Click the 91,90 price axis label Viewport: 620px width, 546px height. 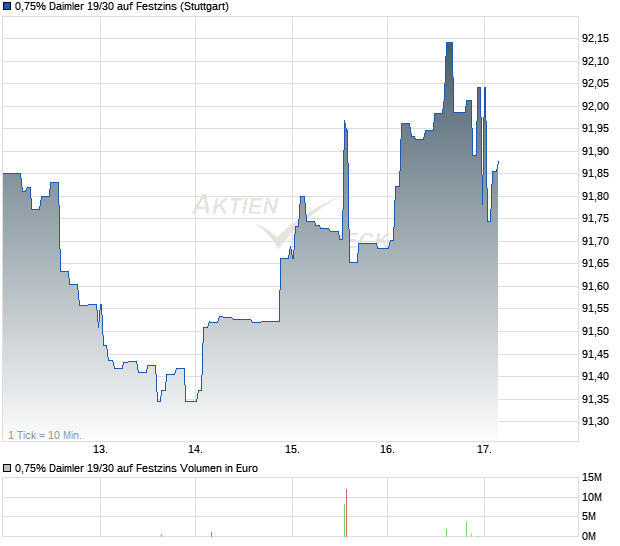coord(595,151)
